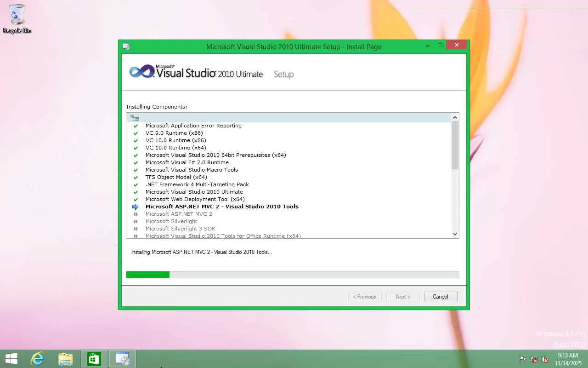This screenshot has width=588, height=368.
Task: Launch Internet Explorer from the taskbar
Action: tap(37, 359)
